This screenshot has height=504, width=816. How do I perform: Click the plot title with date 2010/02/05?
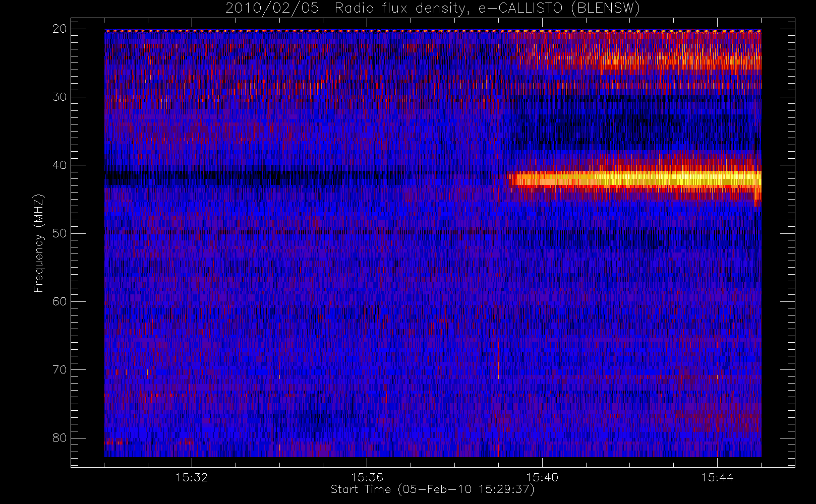point(432,9)
